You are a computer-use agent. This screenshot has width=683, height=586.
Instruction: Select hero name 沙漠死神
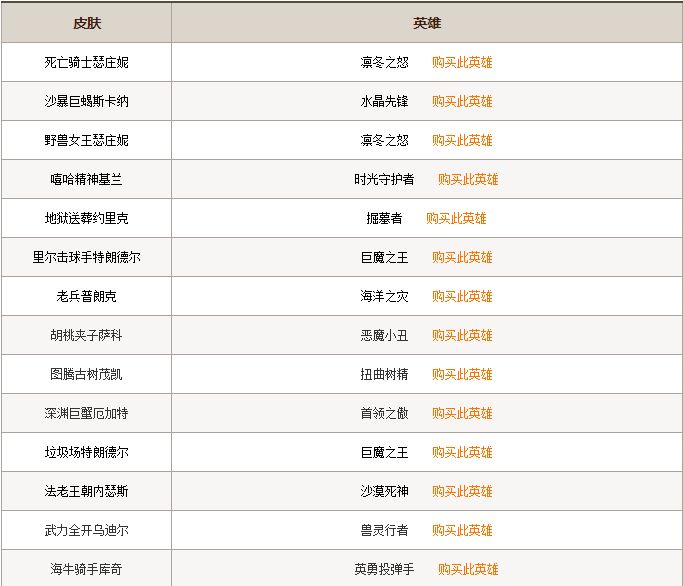385,491
